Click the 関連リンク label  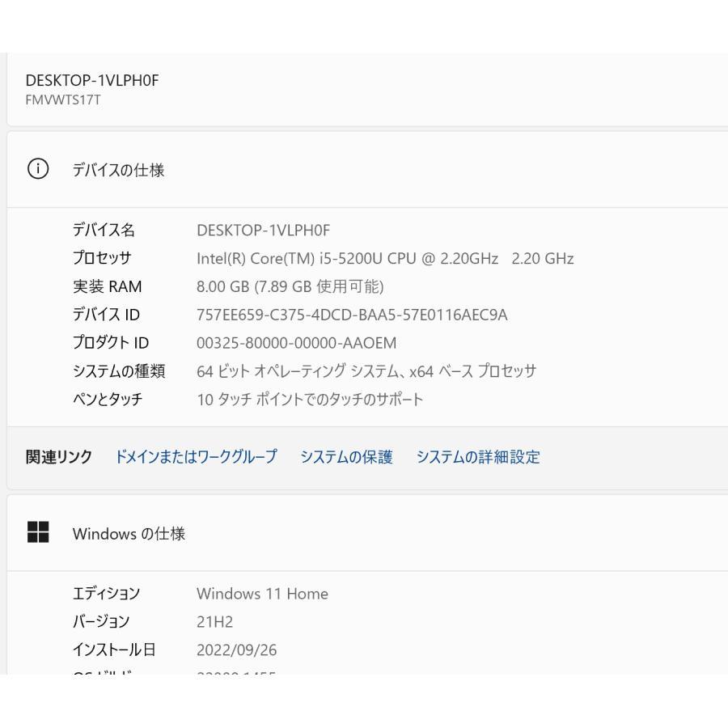point(57,457)
